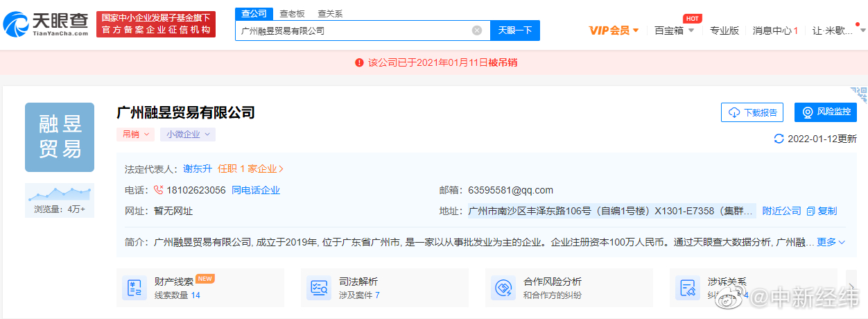Viewport: 868px width, 319px height.
Task: Clear the search box text
Action: (477, 31)
